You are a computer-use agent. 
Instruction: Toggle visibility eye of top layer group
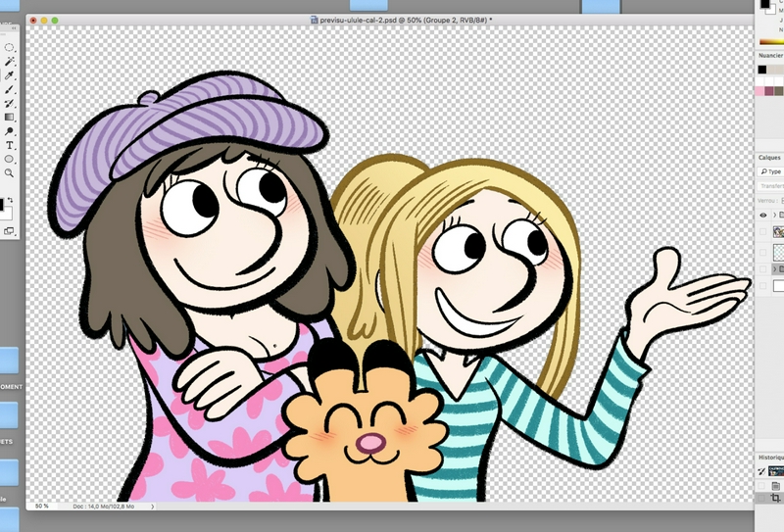(763, 215)
